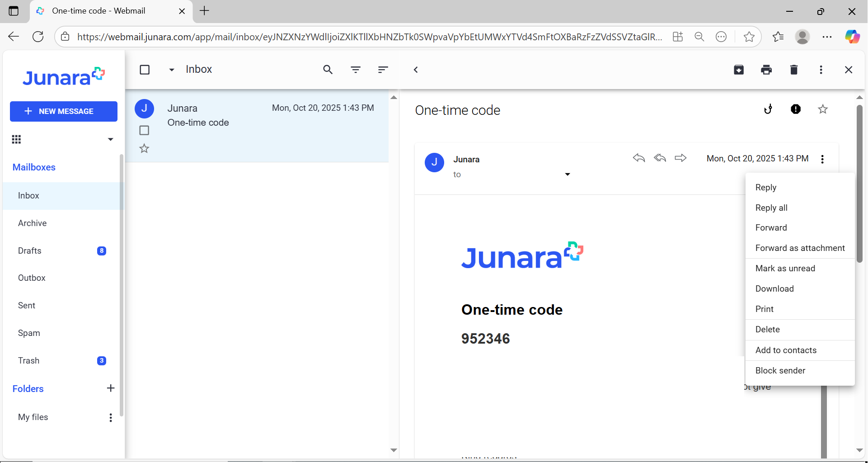Expand the recipient details arrow
Screen dimensions: 868x463
(x=568, y=175)
